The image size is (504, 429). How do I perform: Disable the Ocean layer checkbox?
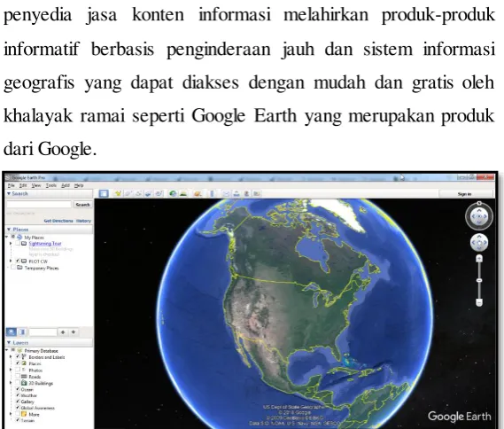pyautogui.click(x=18, y=389)
